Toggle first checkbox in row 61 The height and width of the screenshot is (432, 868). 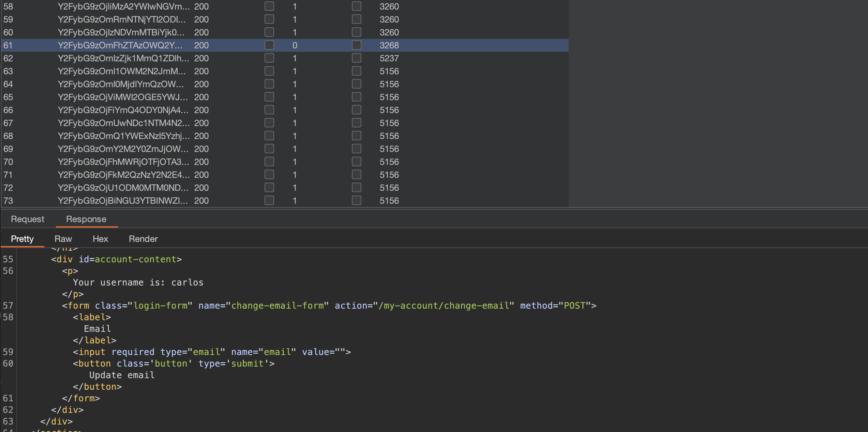[269, 45]
